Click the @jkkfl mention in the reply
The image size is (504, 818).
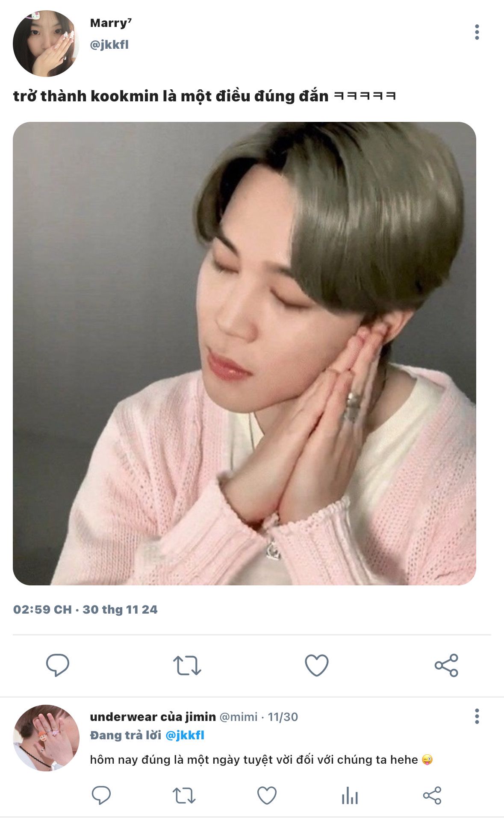click(x=185, y=735)
